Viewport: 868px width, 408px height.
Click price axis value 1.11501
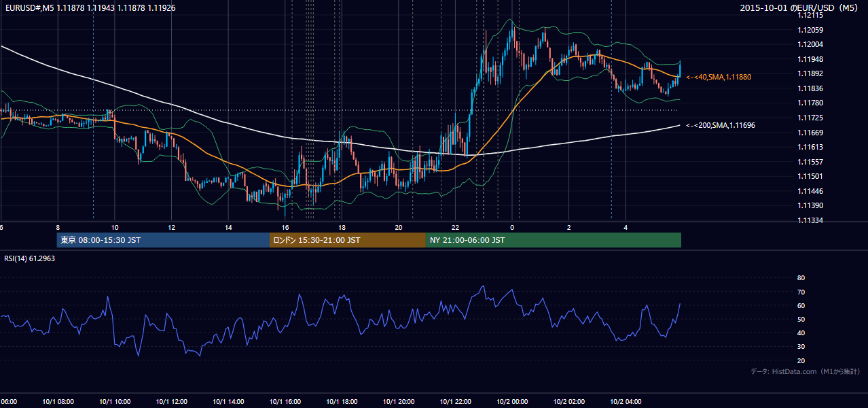point(811,177)
